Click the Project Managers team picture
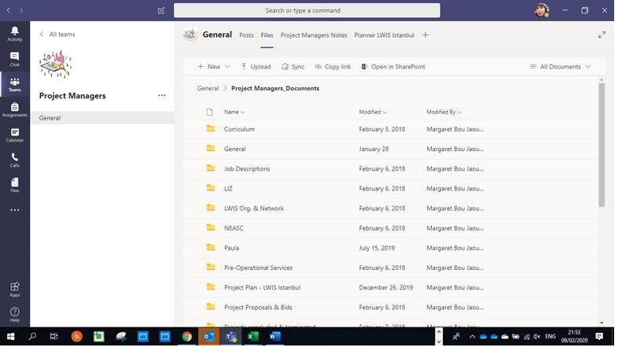644x362 pixels. point(56,64)
